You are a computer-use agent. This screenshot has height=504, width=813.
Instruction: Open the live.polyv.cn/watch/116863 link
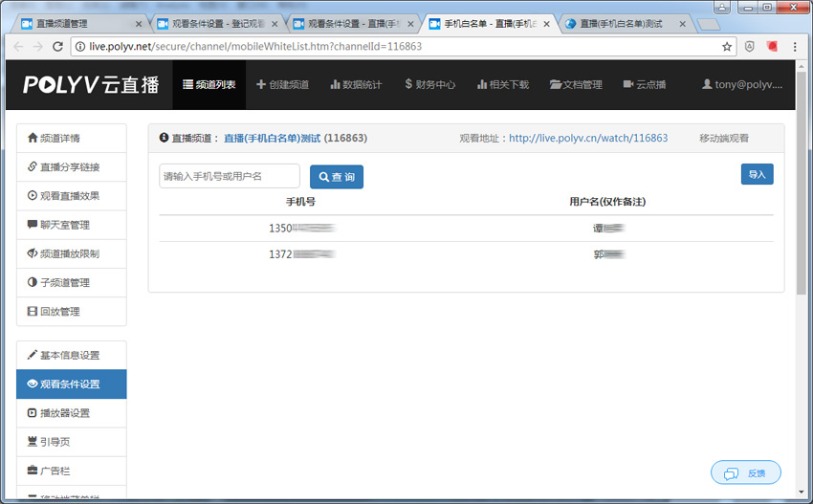[x=587, y=139]
